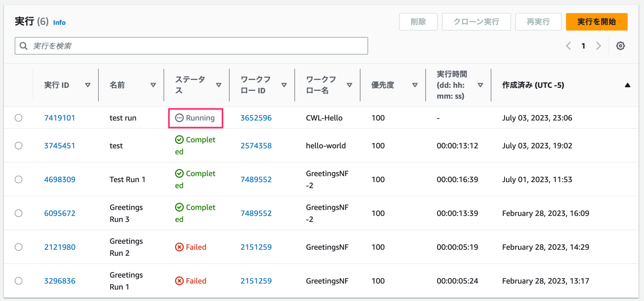The height and width of the screenshot is (301, 644).
Task: Select the radio button for run 3745451
Action: [19, 146]
